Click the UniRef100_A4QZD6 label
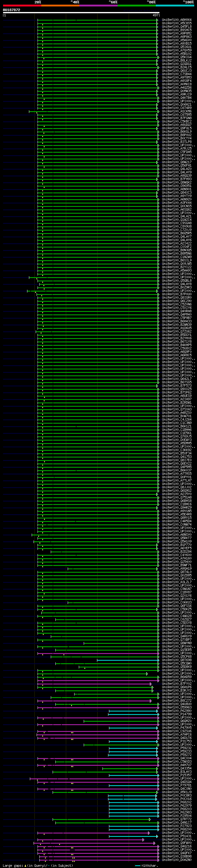 (x=176, y=88)
